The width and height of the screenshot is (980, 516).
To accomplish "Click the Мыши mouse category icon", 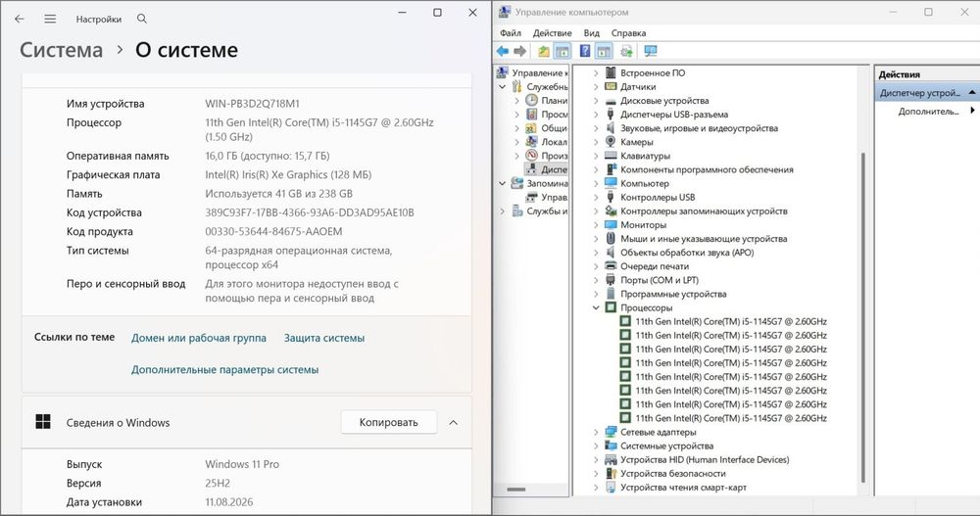I will pyautogui.click(x=611, y=238).
